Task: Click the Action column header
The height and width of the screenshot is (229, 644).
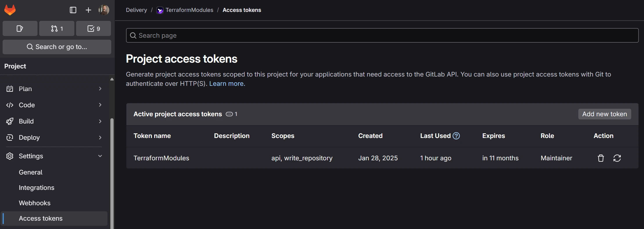Action: [x=603, y=136]
